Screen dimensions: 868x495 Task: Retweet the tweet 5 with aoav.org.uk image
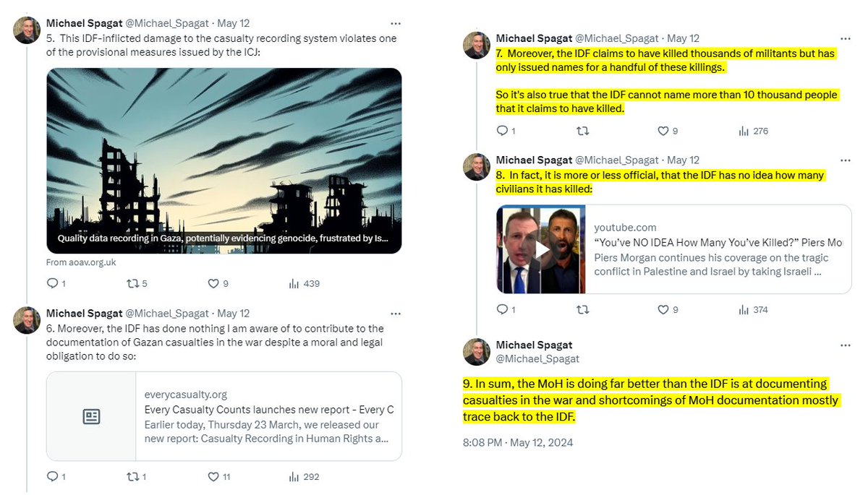[132, 283]
